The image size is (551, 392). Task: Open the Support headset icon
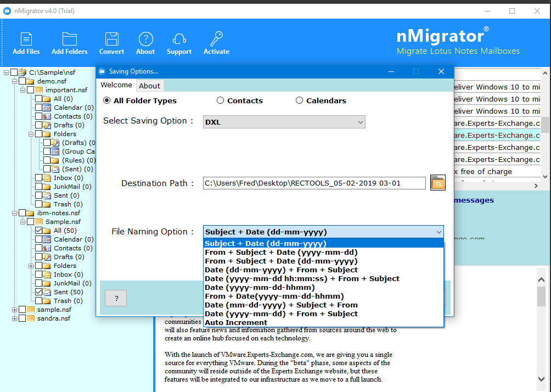[179, 39]
